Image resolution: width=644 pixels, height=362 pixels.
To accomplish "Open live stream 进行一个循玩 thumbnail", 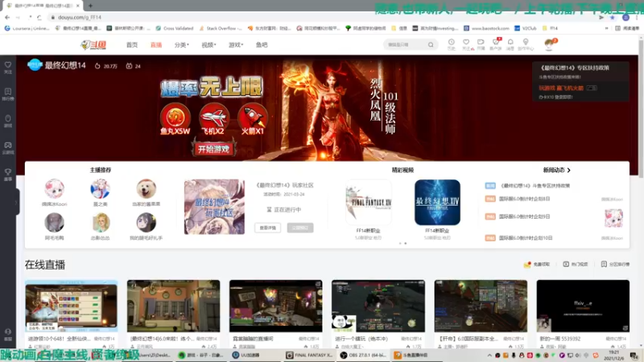I will [x=378, y=306].
